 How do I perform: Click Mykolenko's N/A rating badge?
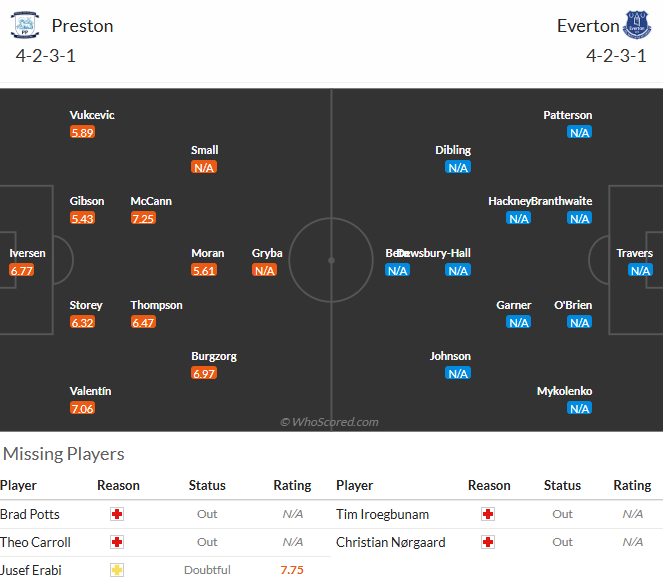click(x=579, y=408)
